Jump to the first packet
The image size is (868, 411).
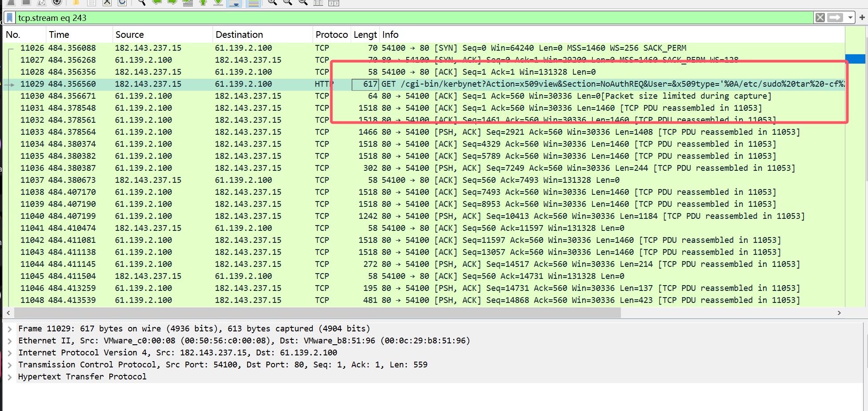point(203,3)
